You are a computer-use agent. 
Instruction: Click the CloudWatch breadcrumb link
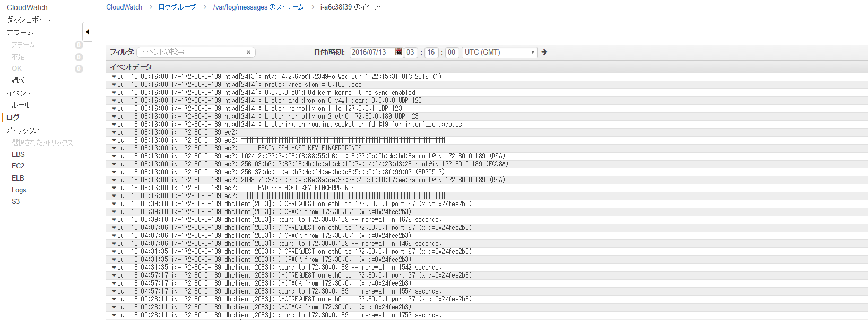(x=124, y=7)
